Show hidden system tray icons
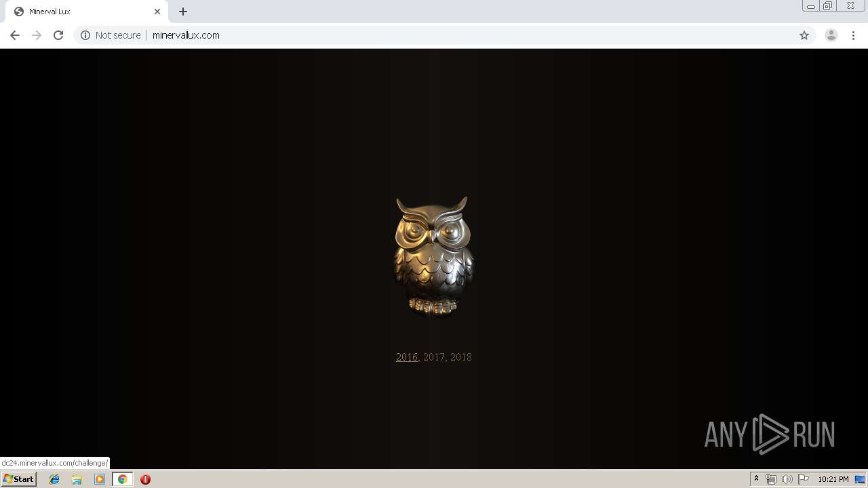Screen dimensions: 868x488 pos(756,479)
